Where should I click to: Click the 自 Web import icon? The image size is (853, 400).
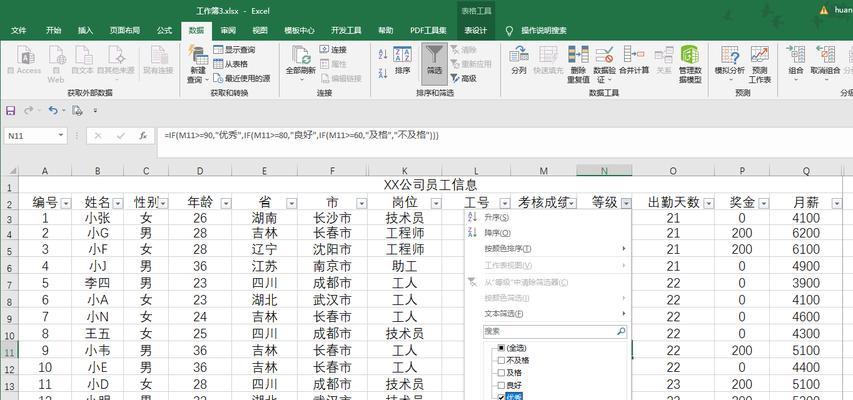(x=56, y=55)
